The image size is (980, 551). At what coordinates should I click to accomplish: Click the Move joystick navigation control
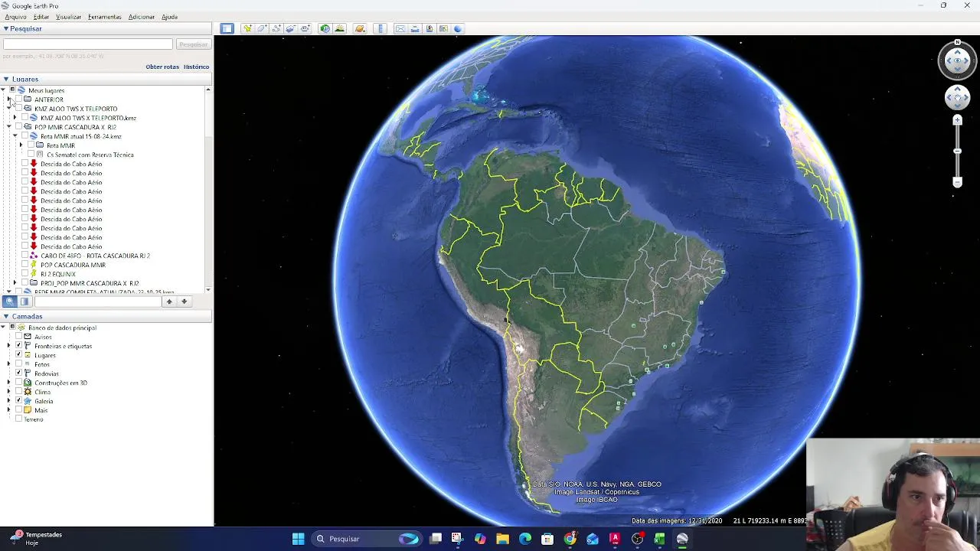click(x=957, y=97)
